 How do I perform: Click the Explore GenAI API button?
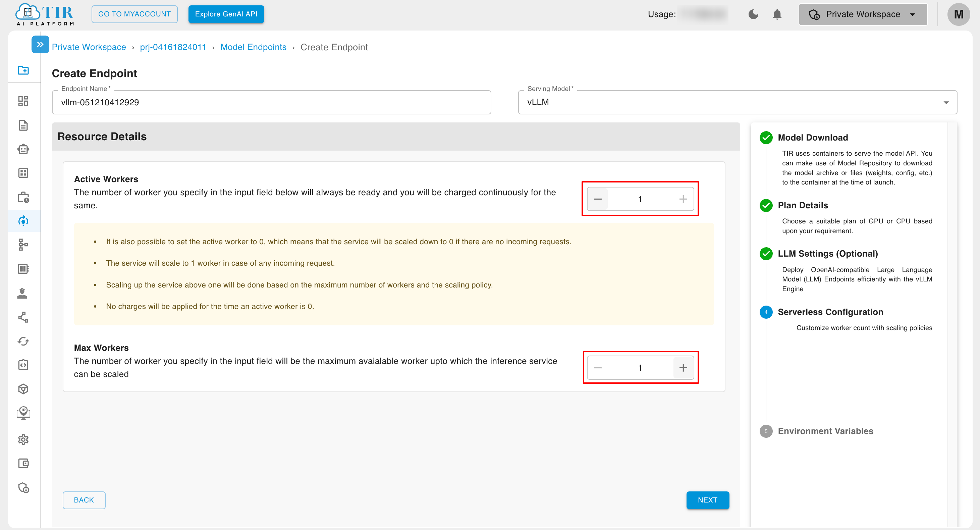click(x=226, y=14)
